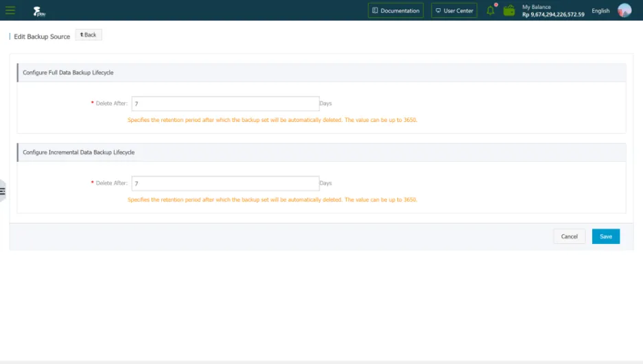Click the cloud brand logo
The image size is (643, 364).
coord(38,11)
